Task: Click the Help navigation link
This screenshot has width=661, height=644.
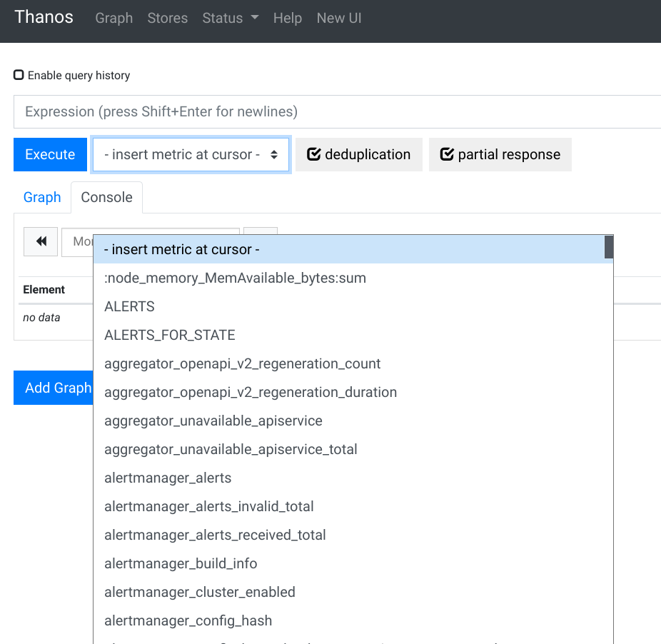Action: 288,19
